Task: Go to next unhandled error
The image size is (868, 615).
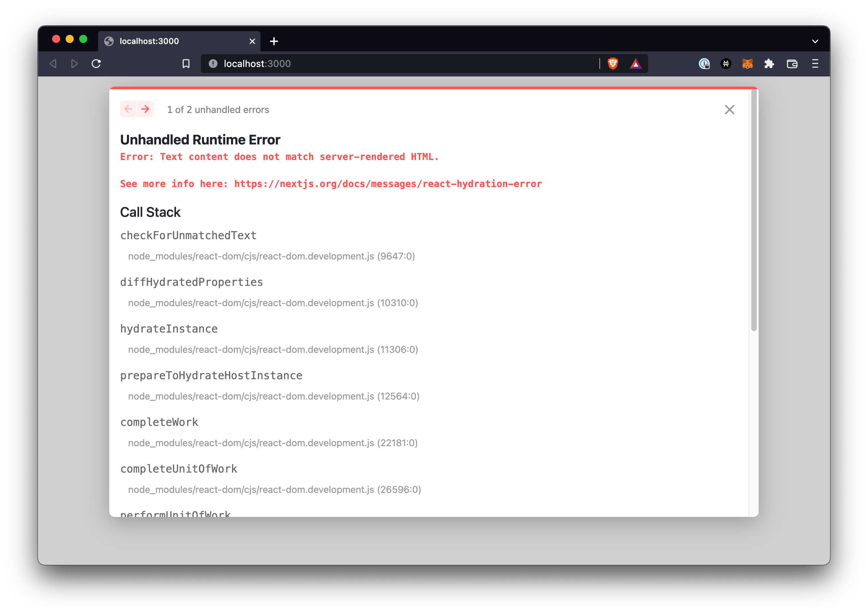Action: tap(145, 110)
